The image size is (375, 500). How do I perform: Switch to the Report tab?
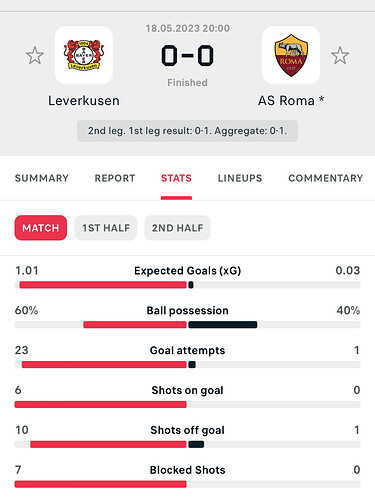tap(115, 178)
